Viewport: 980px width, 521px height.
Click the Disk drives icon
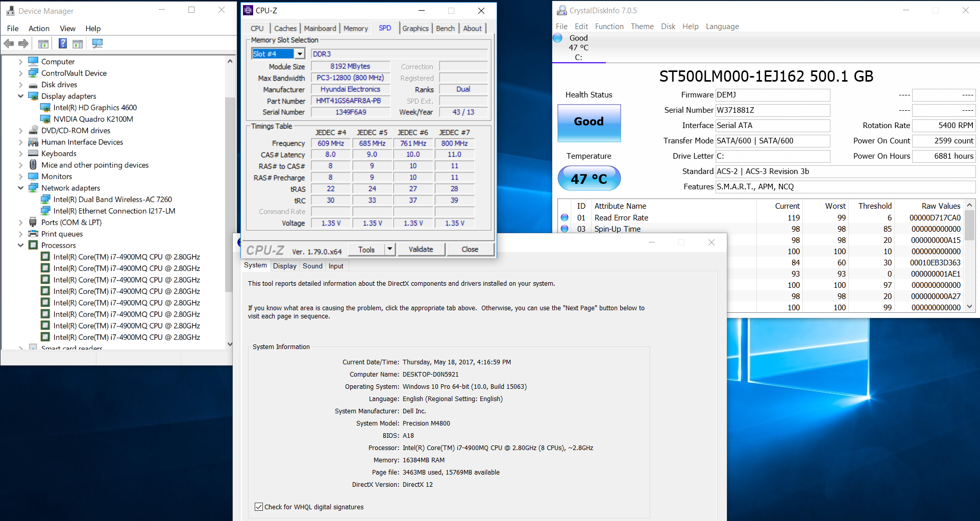[x=33, y=85]
